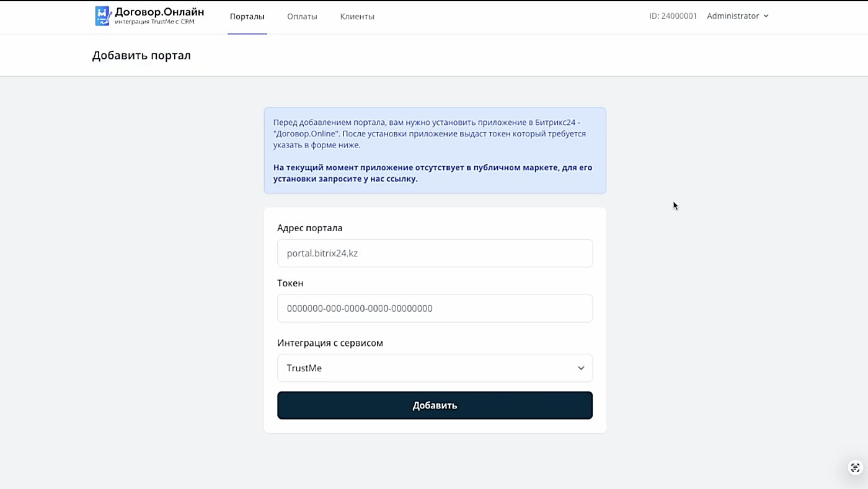
Task: Expand the Интеграция с сервисом TrustMe dropdown
Action: point(435,368)
